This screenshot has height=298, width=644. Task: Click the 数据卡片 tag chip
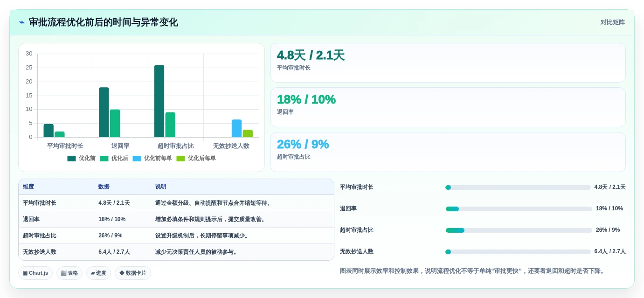133,273
